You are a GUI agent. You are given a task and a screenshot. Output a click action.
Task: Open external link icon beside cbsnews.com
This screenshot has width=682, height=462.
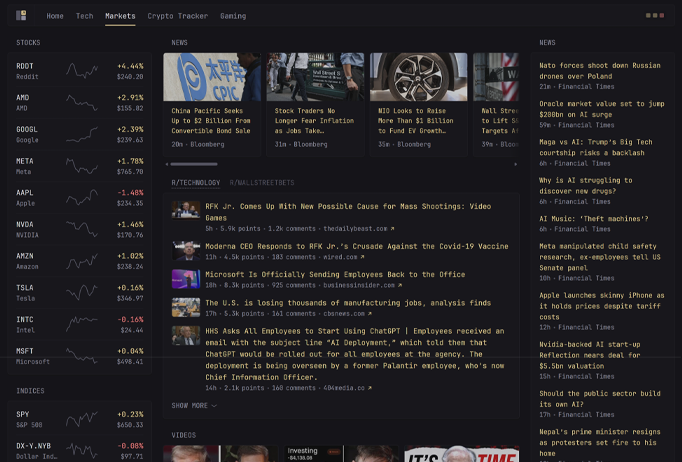370,314
